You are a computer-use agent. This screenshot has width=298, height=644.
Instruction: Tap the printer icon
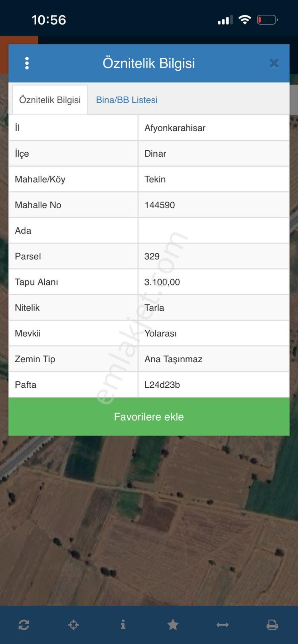pos(272,625)
